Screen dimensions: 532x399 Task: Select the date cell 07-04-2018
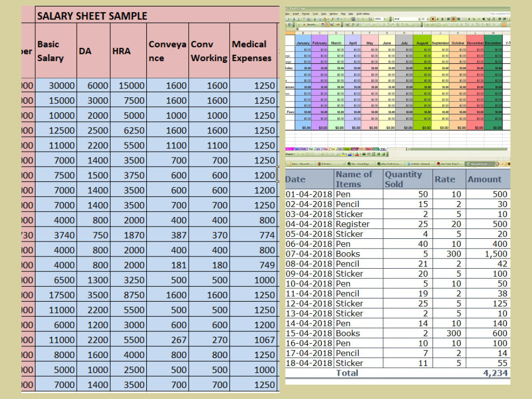tap(310, 254)
